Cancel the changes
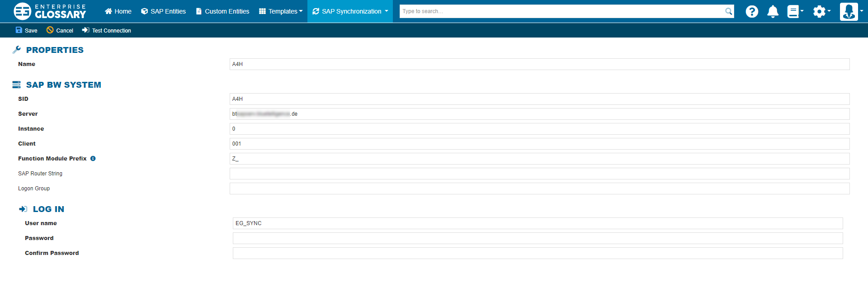868x283 pixels. click(60, 30)
